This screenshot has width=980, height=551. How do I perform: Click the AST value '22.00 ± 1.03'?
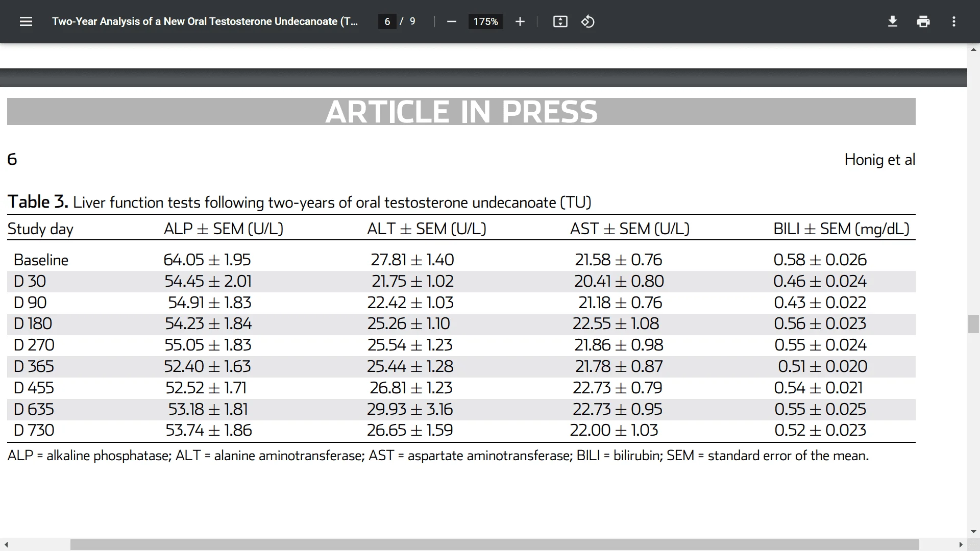(x=614, y=431)
